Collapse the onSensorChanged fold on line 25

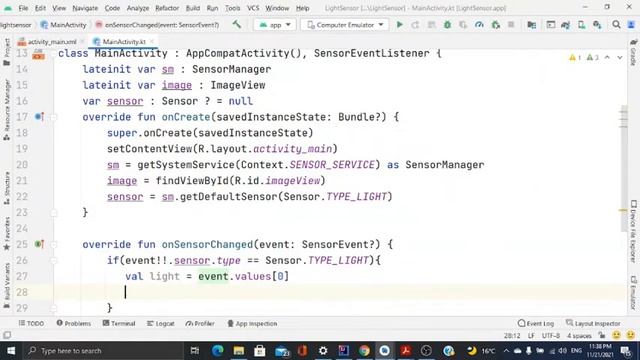pyautogui.click(x=54, y=244)
